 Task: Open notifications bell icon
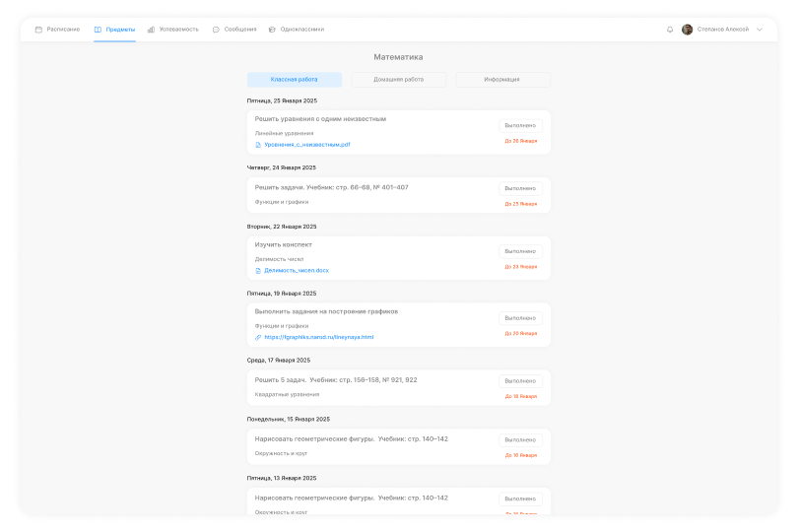(670, 30)
